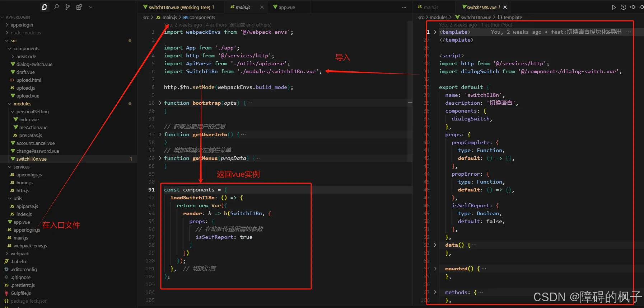Viewport: 644px width, 308px height.
Task: Go to previous change icon
Action: point(633,7)
